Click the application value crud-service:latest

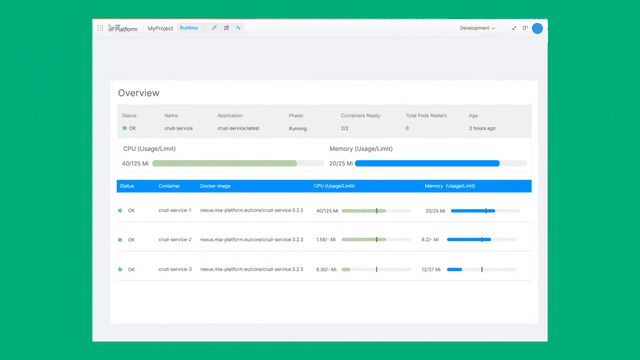238,128
